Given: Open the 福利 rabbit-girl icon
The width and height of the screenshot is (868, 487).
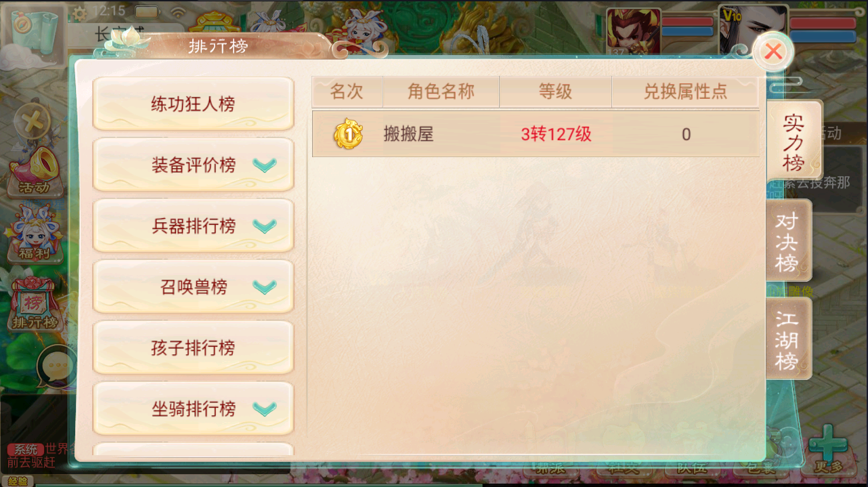Looking at the screenshot, I should click(x=35, y=234).
